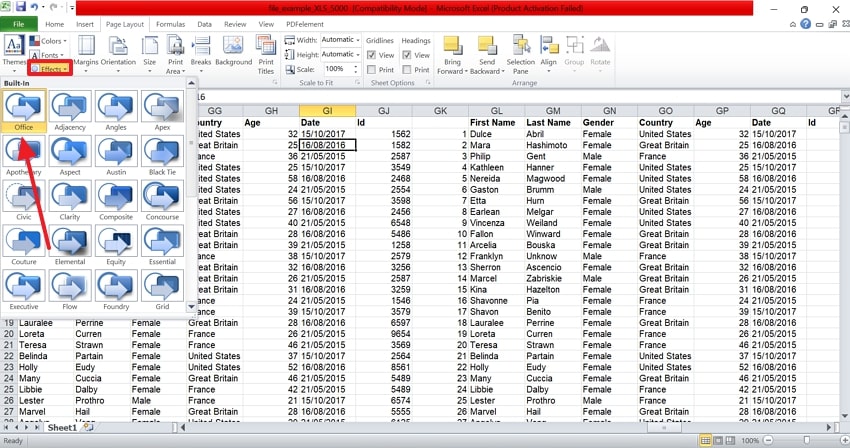Apply the Austin effects theme

116,156
